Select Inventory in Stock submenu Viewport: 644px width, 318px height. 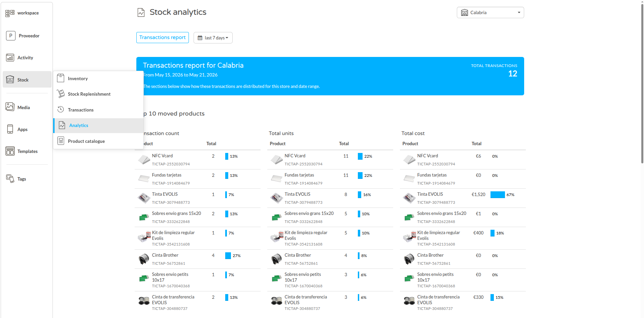pos(98,78)
